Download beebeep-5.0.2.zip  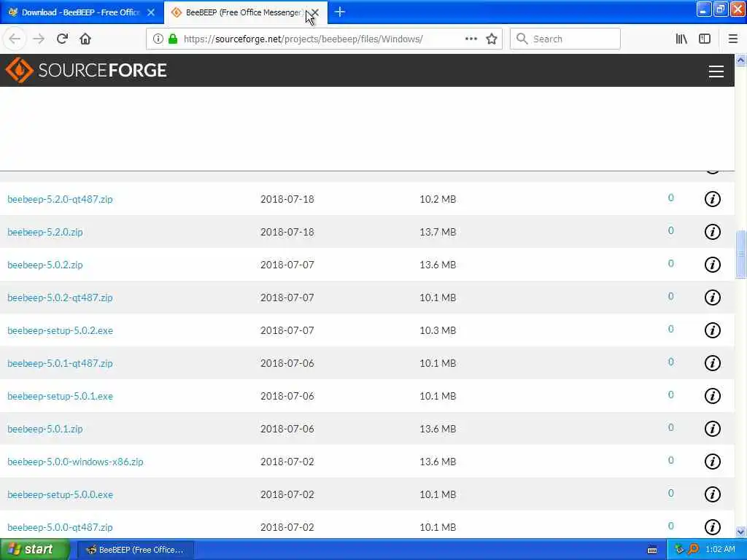(45, 265)
